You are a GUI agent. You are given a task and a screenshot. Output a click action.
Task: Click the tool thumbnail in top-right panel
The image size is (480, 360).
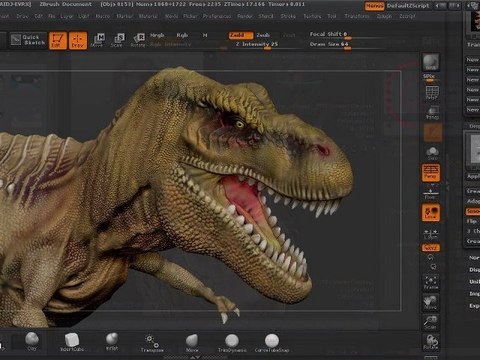pos(475,21)
